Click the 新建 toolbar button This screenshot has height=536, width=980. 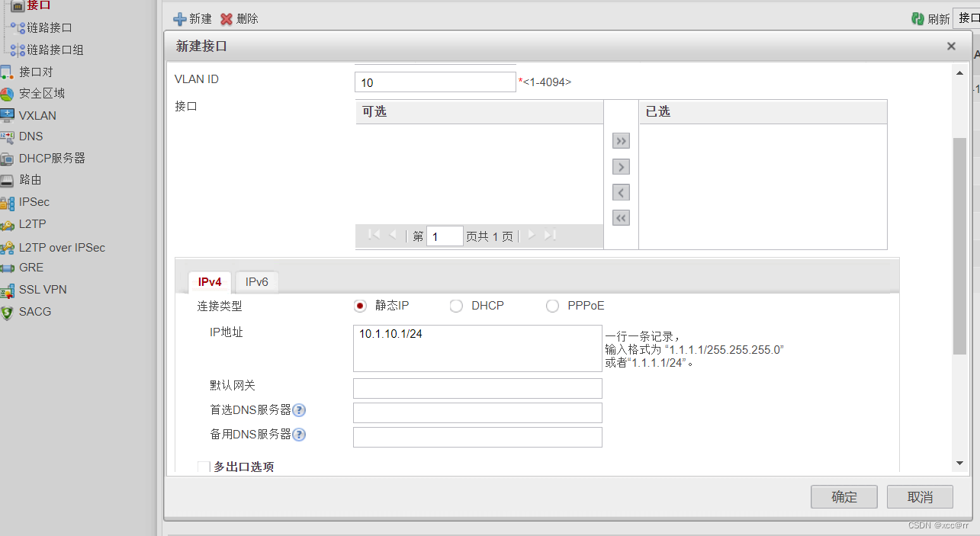pyautogui.click(x=192, y=18)
